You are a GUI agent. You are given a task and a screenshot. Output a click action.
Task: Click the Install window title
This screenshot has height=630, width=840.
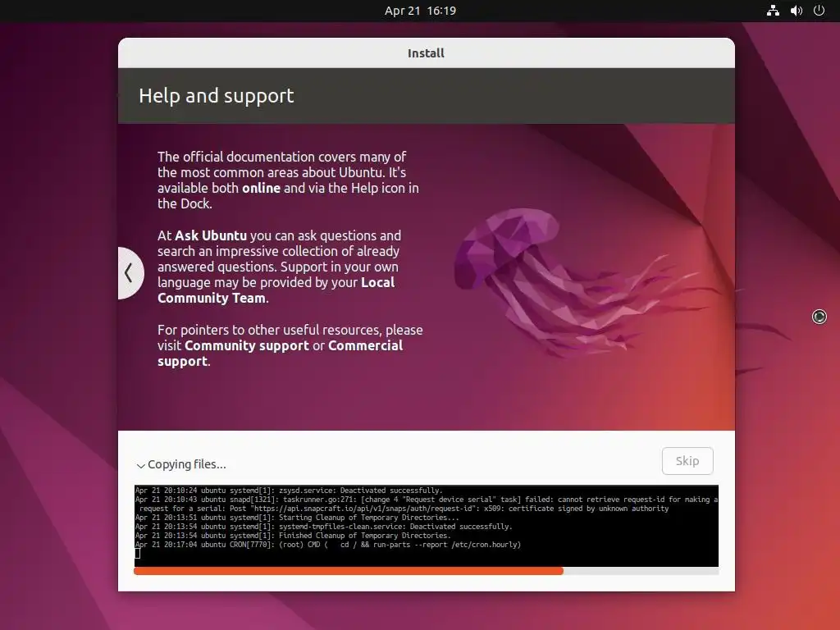tap(426, 53)
